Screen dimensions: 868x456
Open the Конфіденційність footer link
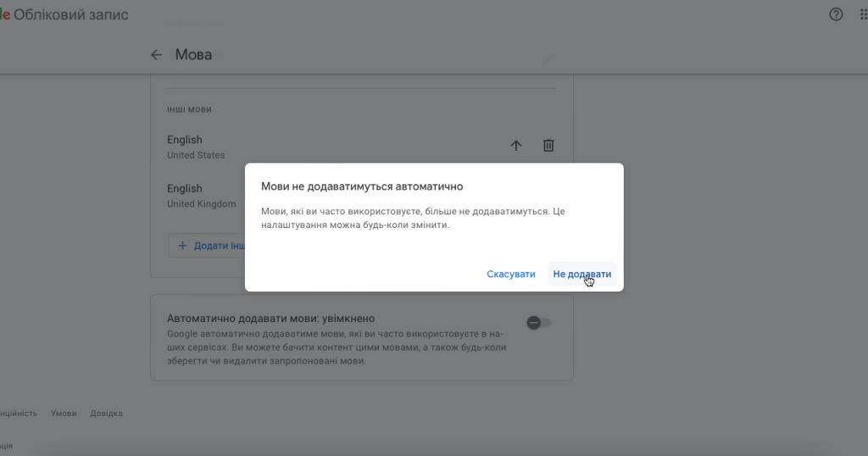click(x=17, y=414)
